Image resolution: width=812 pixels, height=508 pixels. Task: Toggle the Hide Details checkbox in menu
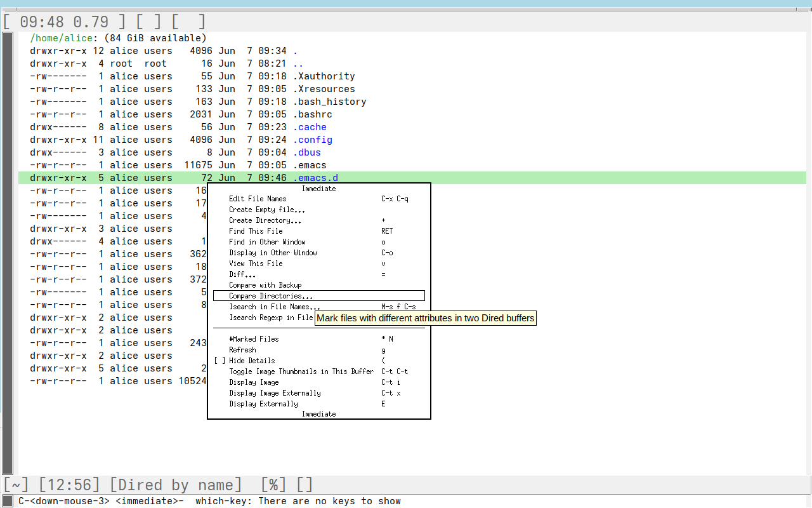tap(219, 361)
